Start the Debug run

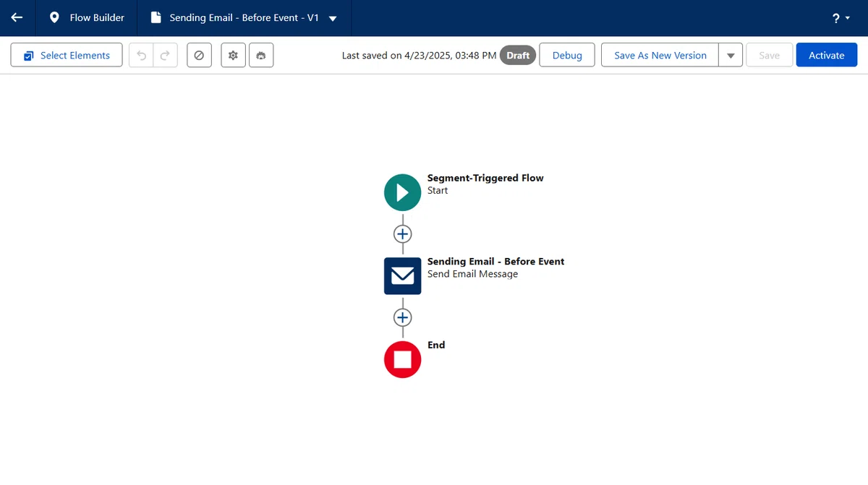[567, 55]
